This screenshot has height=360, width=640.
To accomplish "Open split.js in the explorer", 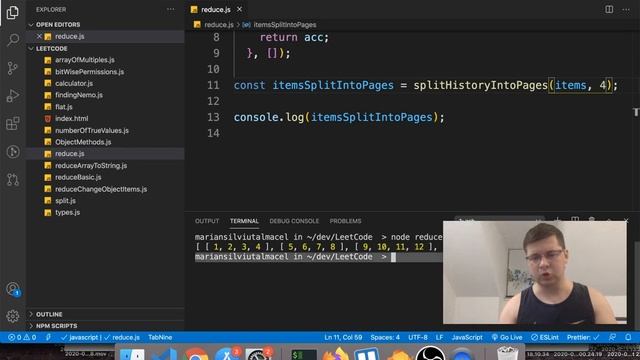I will [x=65, y=201].
